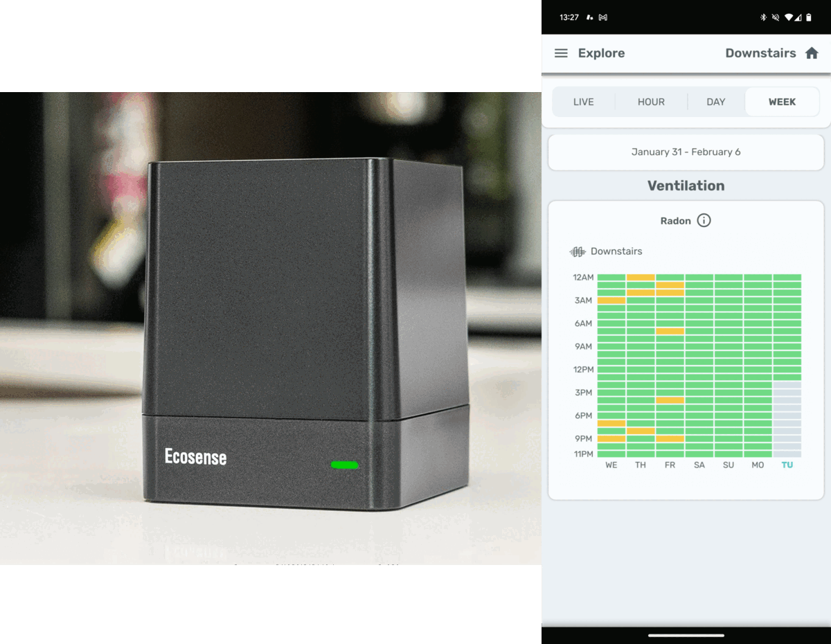The image size is (831, 644).
Task: Tap the Ventilation heading
Action: 686,186
